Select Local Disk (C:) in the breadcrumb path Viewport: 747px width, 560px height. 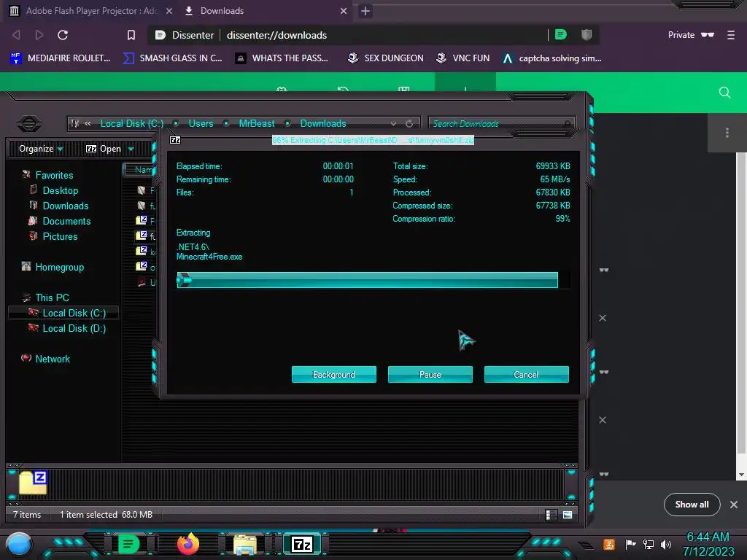[x=131, y=123]
